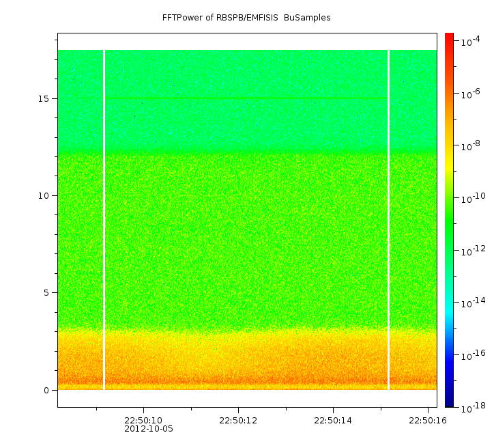Click the y-axis label 10
Screen dimensions: 494x448
click(44, 196)
